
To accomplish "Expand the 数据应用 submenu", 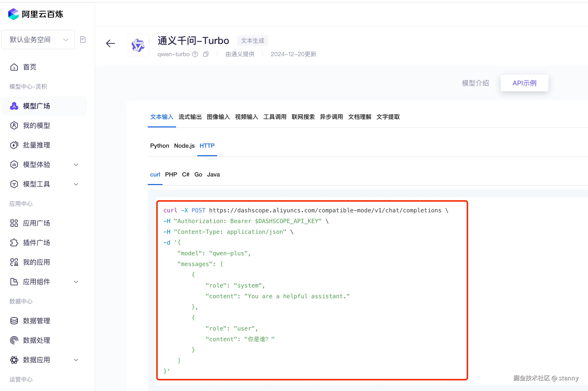I will click(76, 360).
